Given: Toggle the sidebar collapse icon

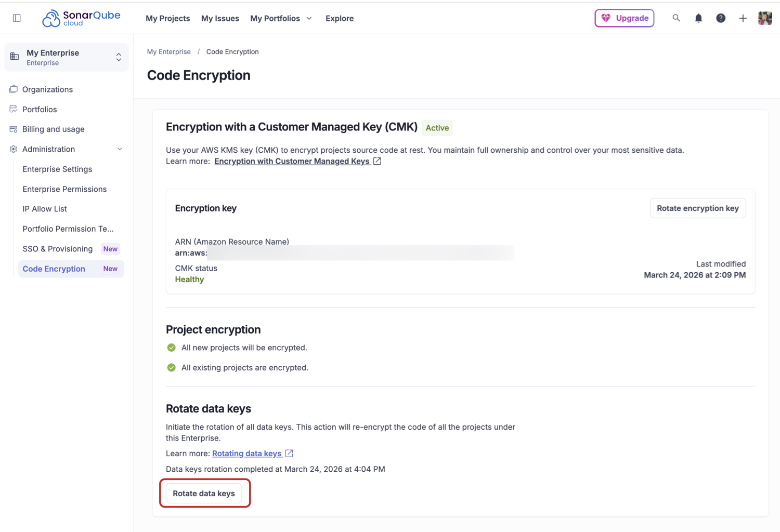Looking at the screenshot, I should click(17, 18).
